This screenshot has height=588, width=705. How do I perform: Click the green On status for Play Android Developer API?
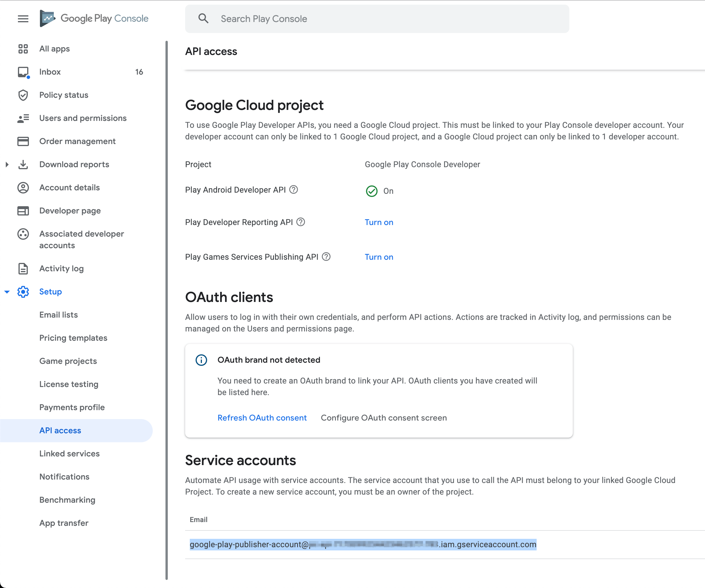(x=372, y=191)
